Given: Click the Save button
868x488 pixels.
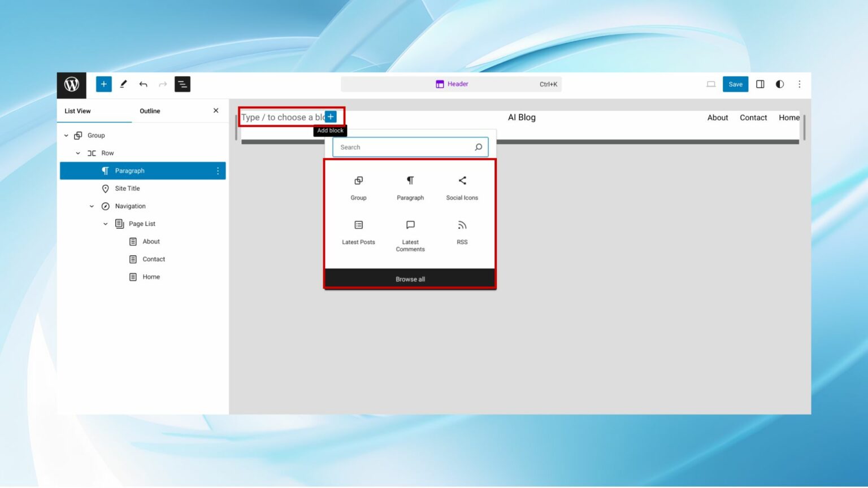Looking at the screenshot, I should point(735,84).
